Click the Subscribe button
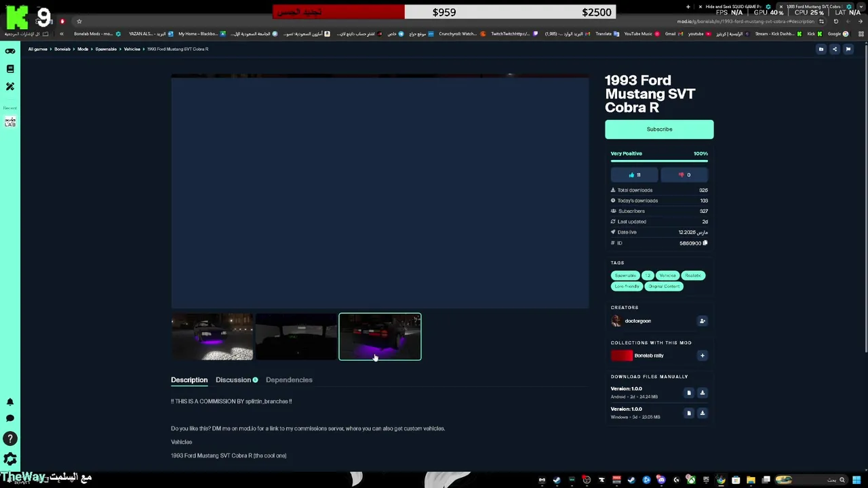Viewport: 868px width, 488px height. (659, 129)
